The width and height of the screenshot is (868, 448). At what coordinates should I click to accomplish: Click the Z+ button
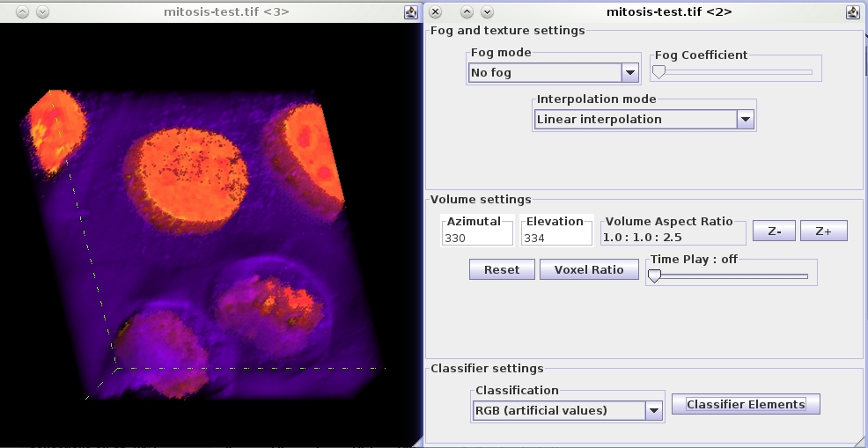tap(824, 231)
